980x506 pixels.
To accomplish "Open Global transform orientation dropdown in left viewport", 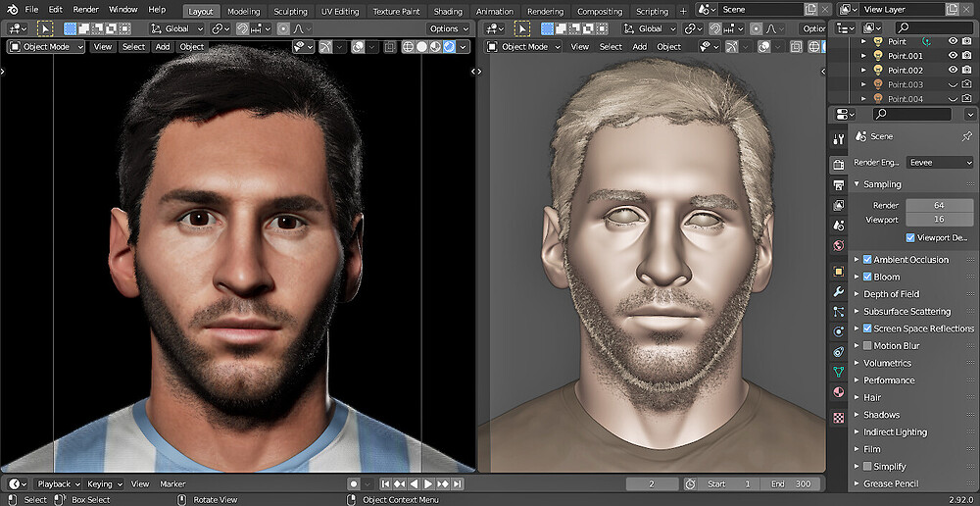I will coord(177,28).
